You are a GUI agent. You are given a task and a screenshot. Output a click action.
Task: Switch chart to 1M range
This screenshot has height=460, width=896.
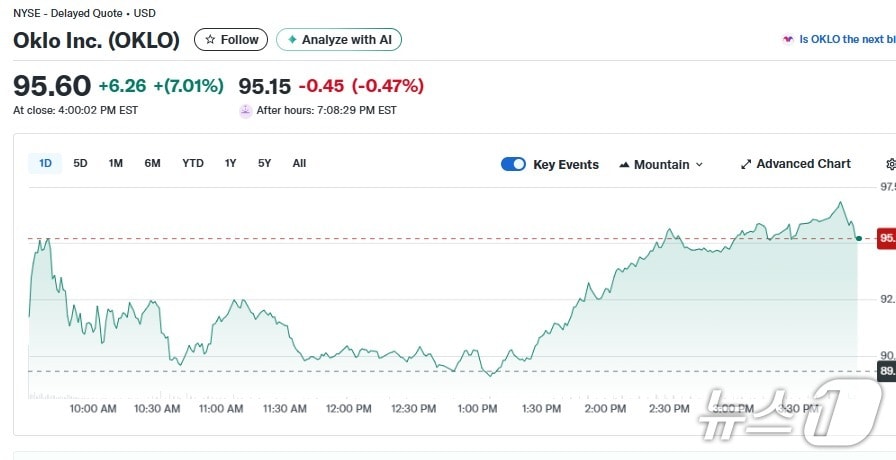pyautogui.click(x=116, y=163)
